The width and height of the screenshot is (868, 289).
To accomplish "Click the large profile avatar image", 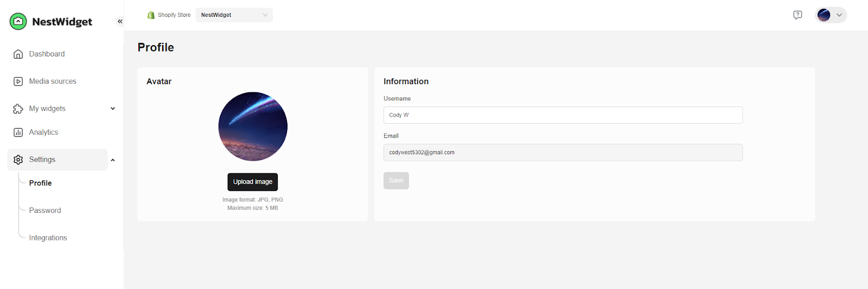I will (x=253, y=127).
